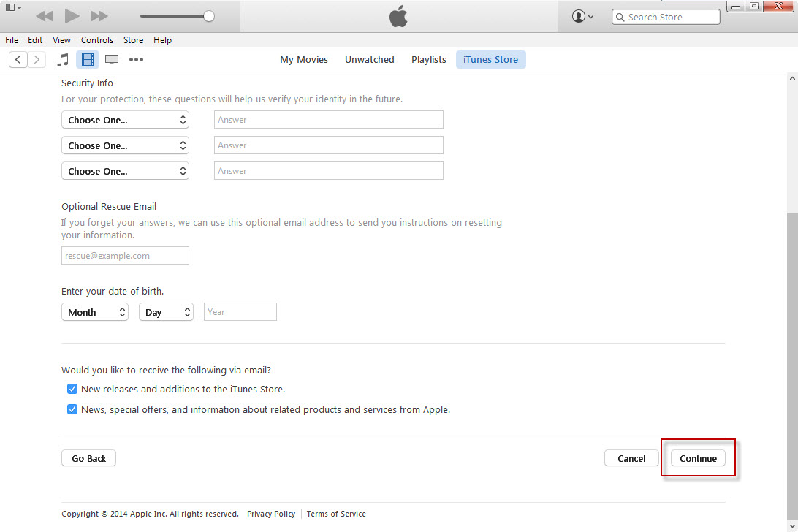Click the search magnifier icon

coord(620,18)
